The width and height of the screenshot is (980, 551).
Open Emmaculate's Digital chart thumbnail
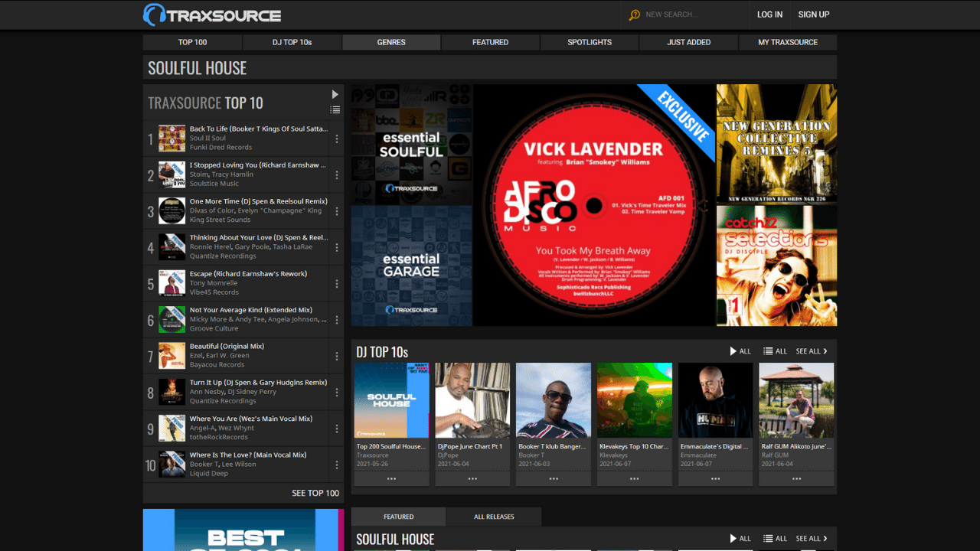[x=716, y=400]
